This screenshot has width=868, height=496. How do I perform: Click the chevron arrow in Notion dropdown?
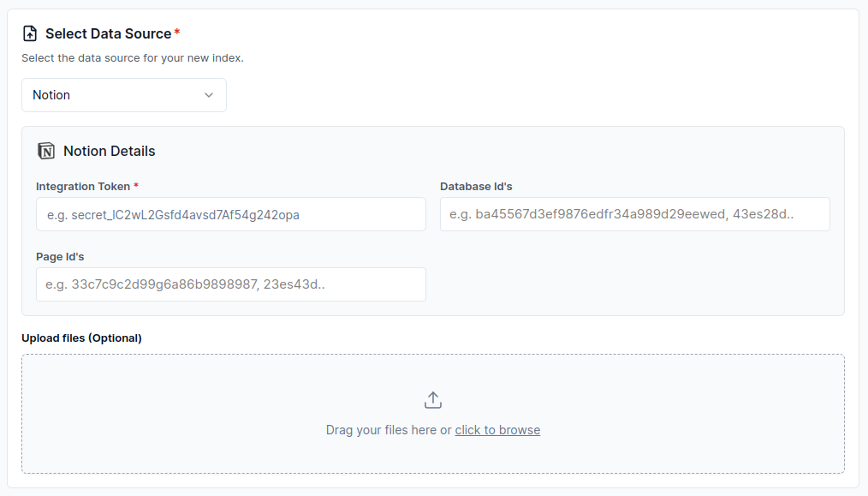click(x=209, y=95)
